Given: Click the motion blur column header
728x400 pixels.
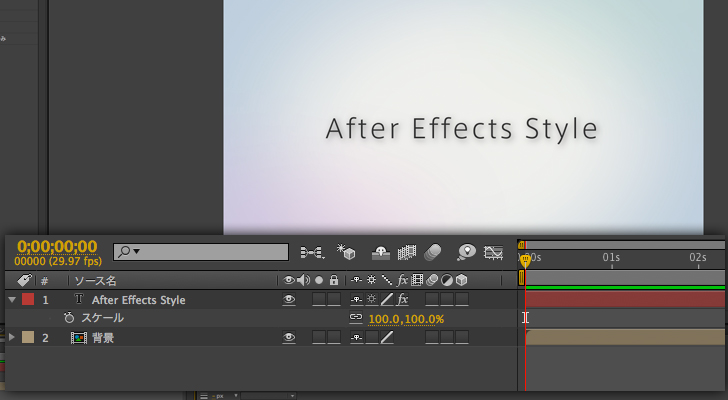Looking at the screenshot, I should point(432,280).
